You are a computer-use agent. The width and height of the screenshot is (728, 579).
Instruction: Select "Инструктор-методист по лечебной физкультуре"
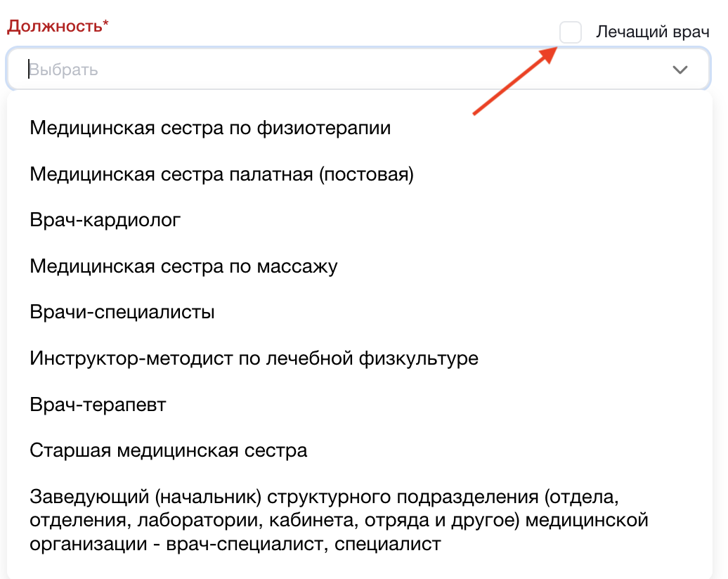(x=254, y=358)
